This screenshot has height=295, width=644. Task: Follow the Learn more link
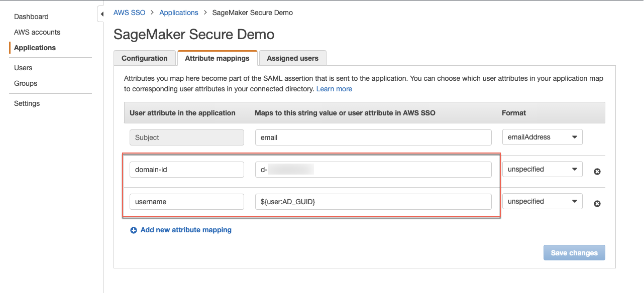click(x=334, y=89)
